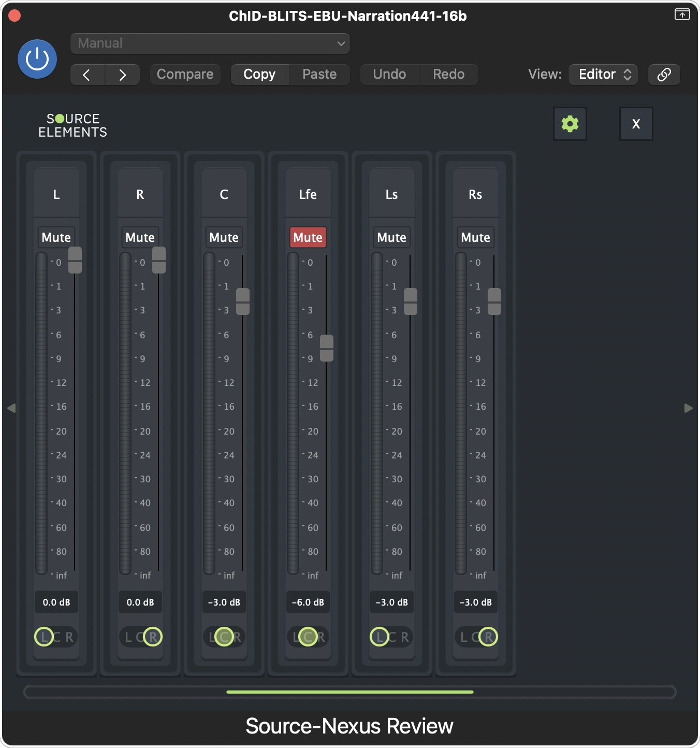The height and width of the screenshot is (748, 700).
Task: Toggle the plugin power bypass button
Action: tap(37, 59)
